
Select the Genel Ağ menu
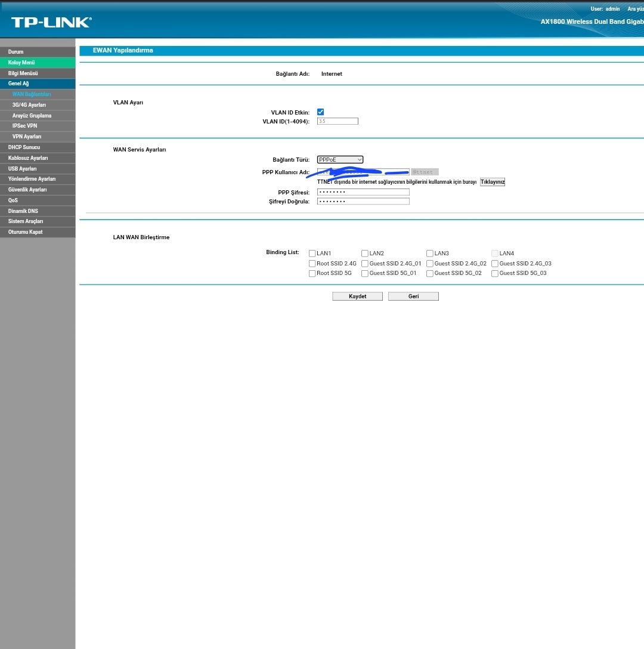coord(38,84)
